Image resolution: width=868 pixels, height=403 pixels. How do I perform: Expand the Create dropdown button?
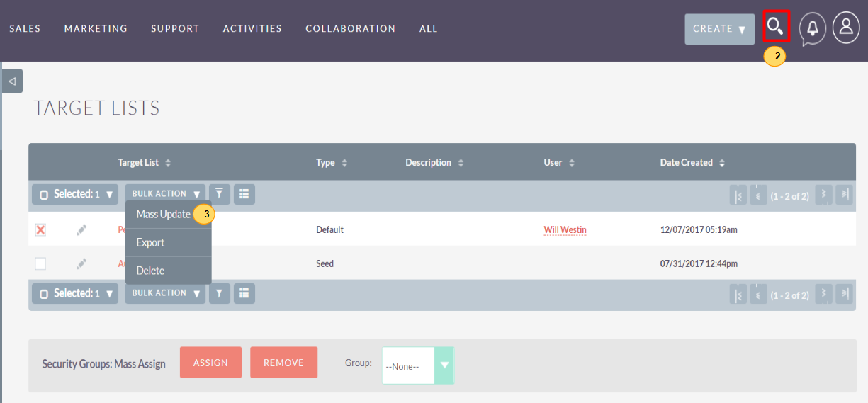[x=719, y=29]
